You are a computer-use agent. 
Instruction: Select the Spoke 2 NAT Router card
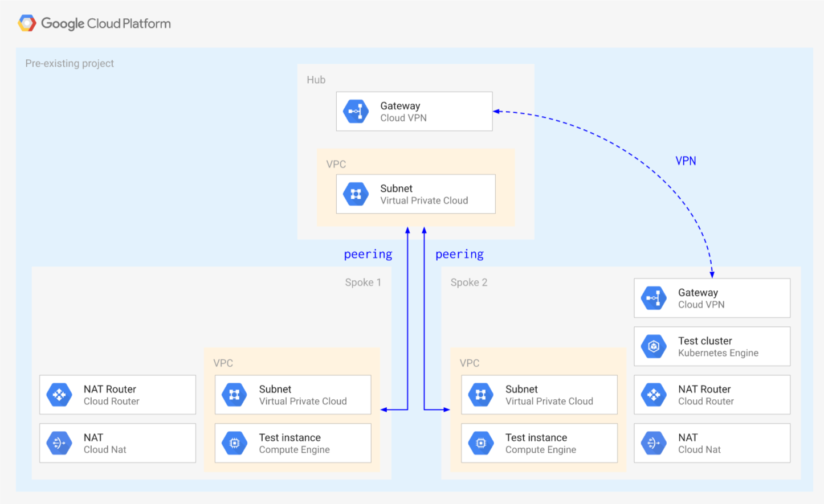point(712,395)
